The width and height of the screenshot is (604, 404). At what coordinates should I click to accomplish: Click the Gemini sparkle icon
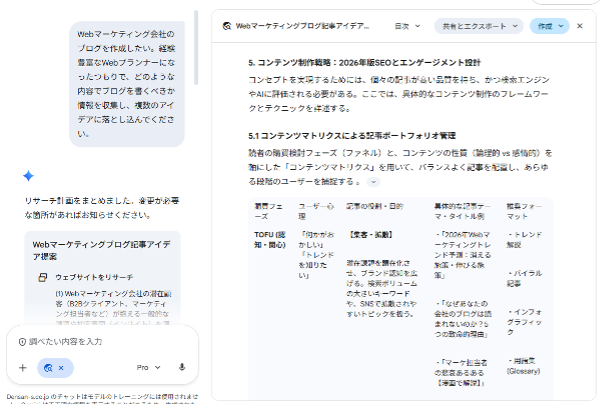tap(28, 176)
